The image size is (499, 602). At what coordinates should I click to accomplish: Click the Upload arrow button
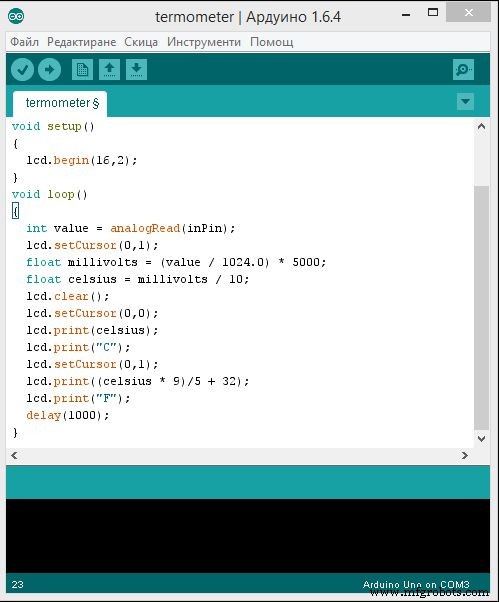tap(49, 69)
